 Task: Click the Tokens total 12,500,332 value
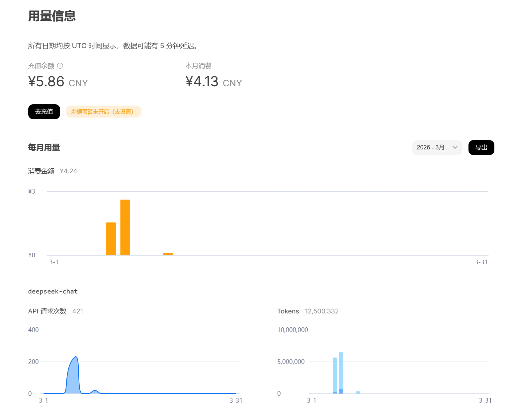tap(322, 311)
